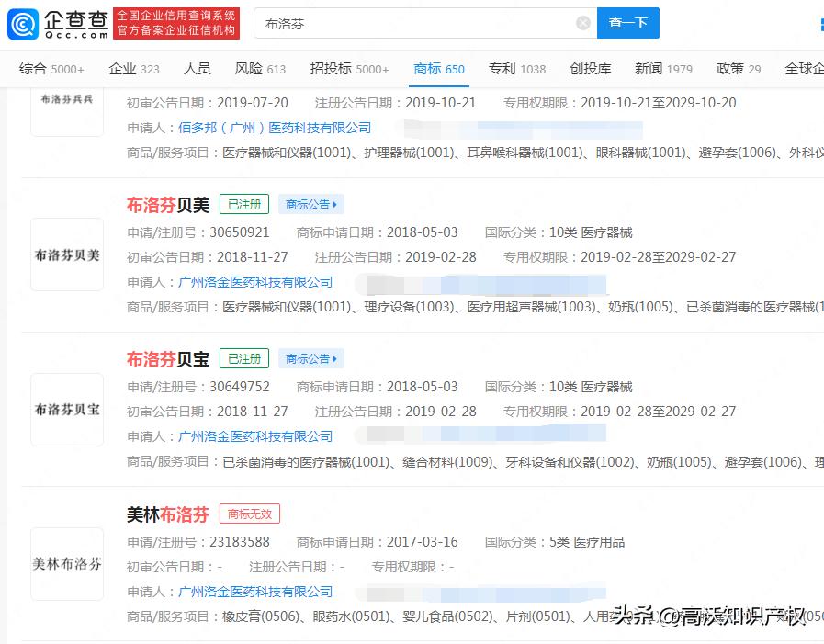This screenshot has width=824, height=644.
Task: Open the 企业 tab
Action: pyautogui.click(x=133, y=69)
